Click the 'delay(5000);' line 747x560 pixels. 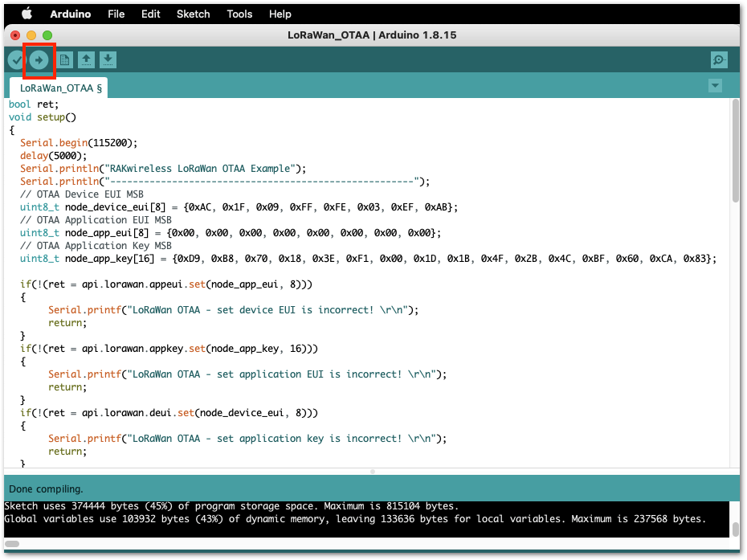(x=53, y=156)
